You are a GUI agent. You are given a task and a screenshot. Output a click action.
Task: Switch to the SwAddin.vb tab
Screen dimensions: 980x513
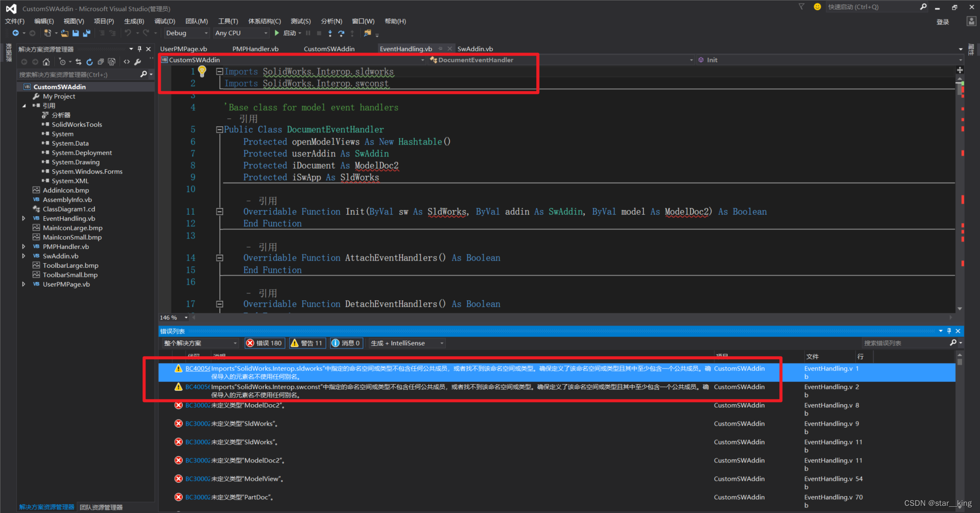point(475,49)
